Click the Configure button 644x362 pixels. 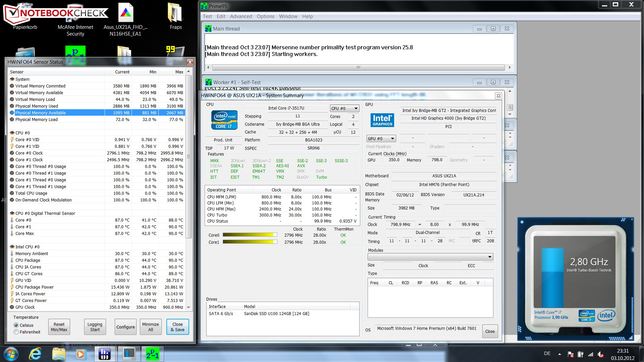125,327
